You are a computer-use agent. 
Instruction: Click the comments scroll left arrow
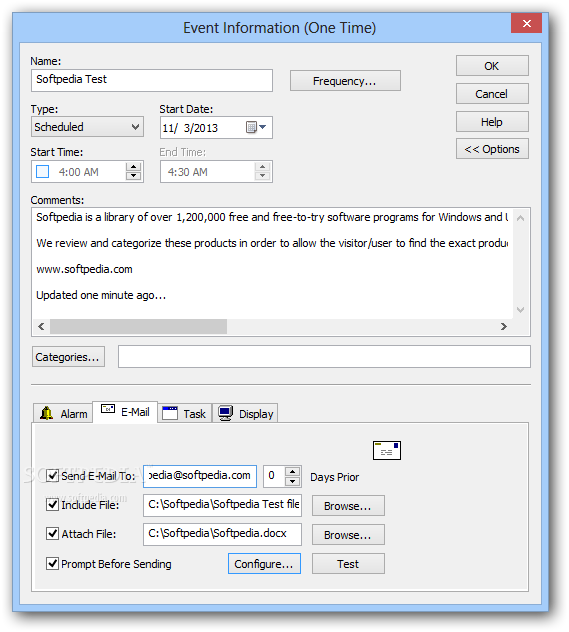click(41, 326)
